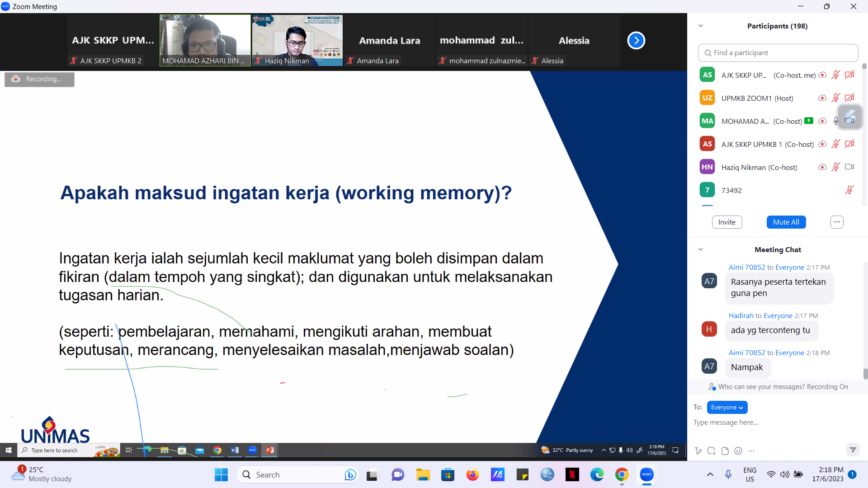
Task: Show next participants with the blue arrow
Action: point(636,41)
